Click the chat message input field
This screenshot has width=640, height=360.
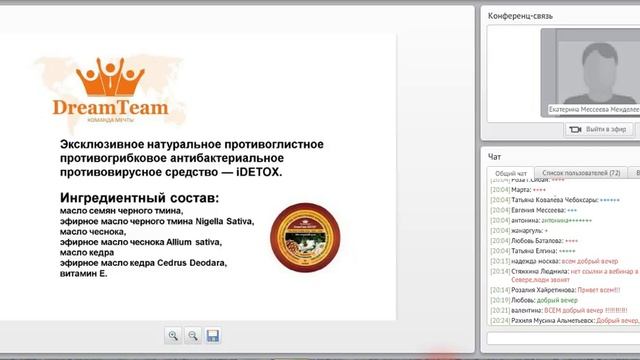pos(563,338)
